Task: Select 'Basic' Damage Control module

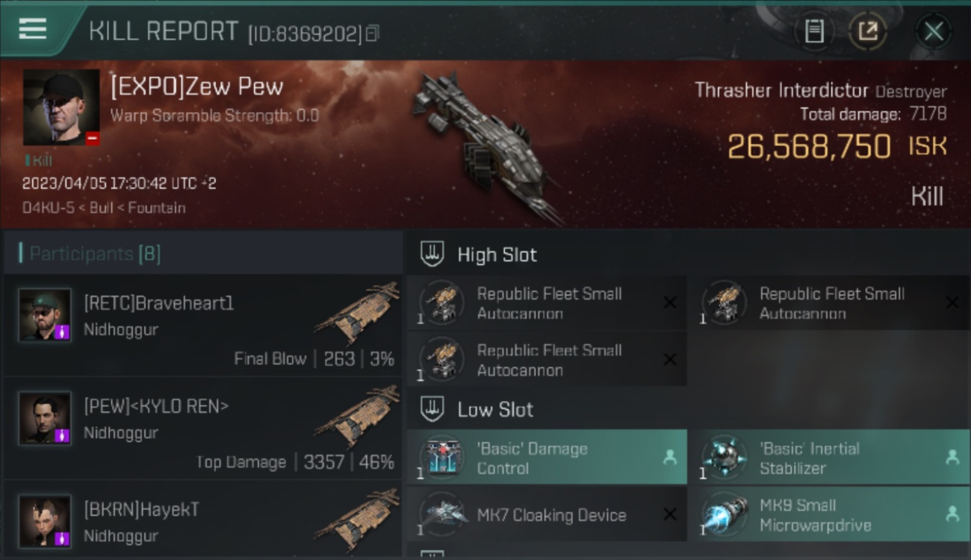Action: coord(547,458)
